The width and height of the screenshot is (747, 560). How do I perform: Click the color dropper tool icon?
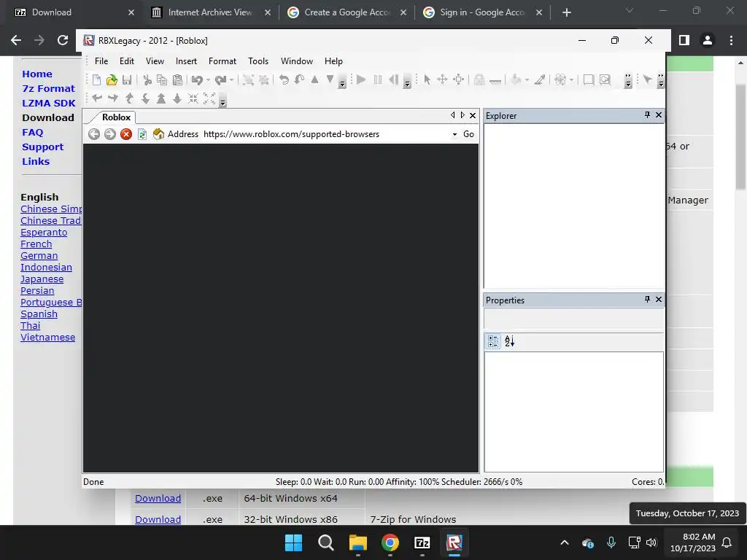540,79
